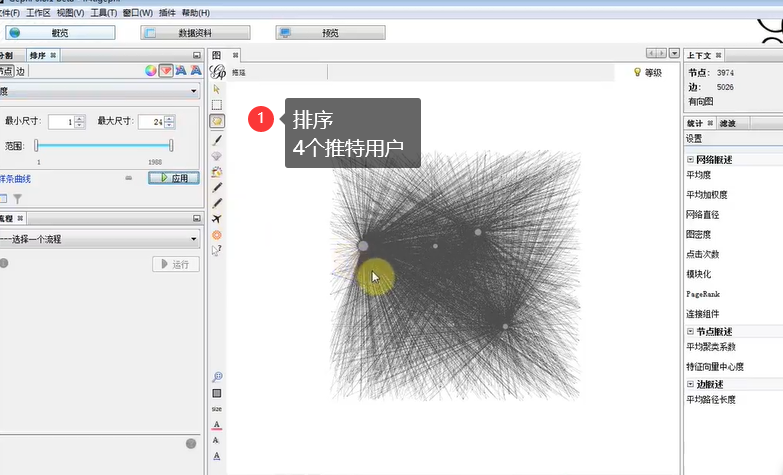Apply ranking with the 应用 button
Viewport: 783px width, 475px height.
(x=174, y=178)
